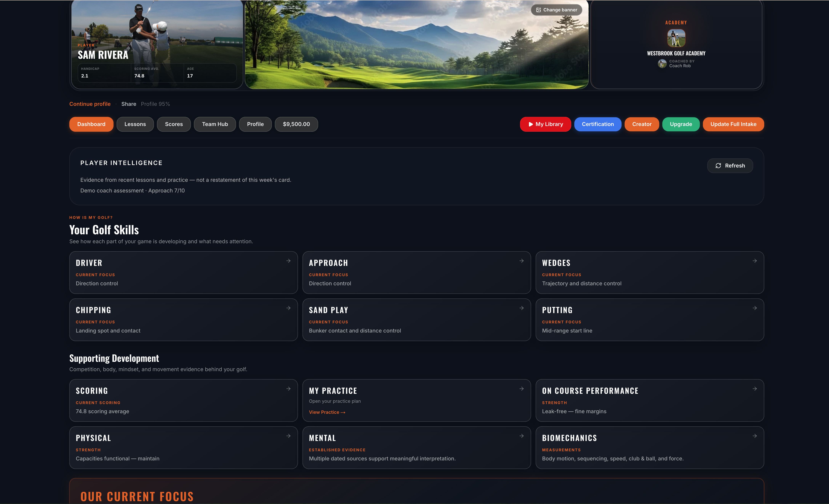Click 'Leak-free — fine margins' text
This screenshot has width=829, height=504.
coord(574,411)
